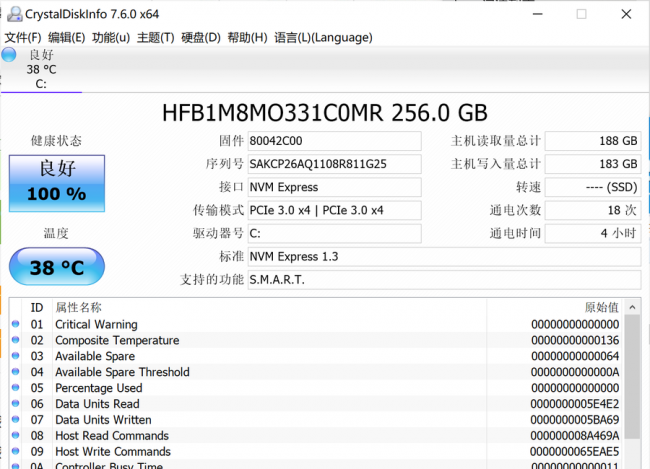Click status orb for Available Spare row
Viewport: 650px width, 469px height.
tap(15, 356)
